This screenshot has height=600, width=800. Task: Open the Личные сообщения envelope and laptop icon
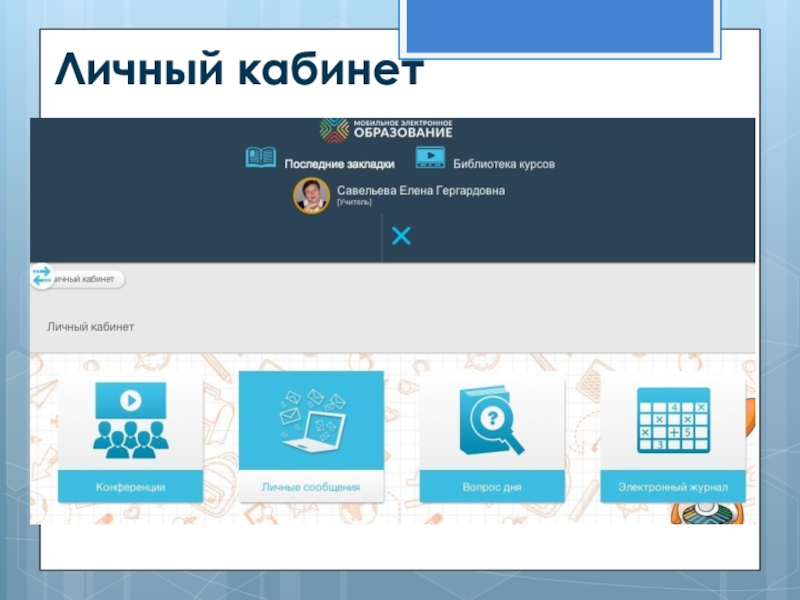pos(313,420)
